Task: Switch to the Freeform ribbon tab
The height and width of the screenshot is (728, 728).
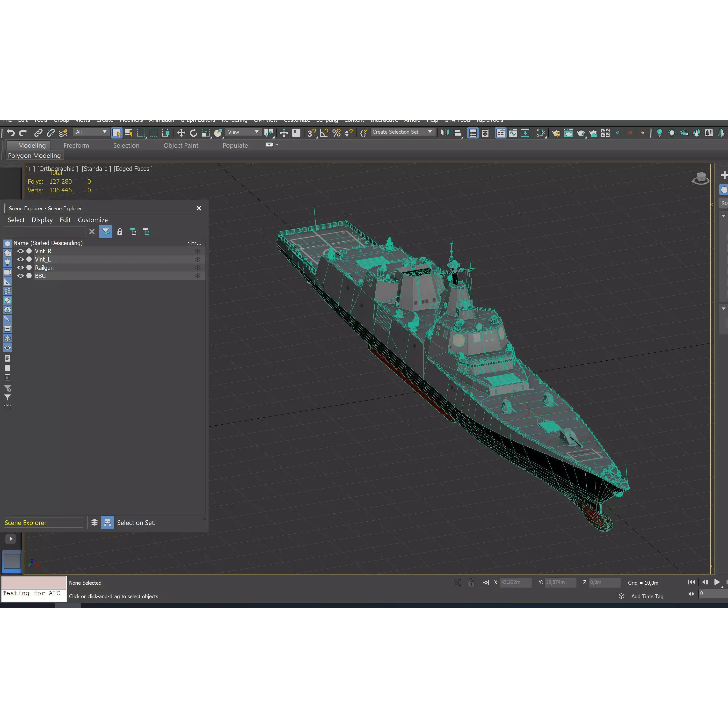Action: pos(76,145)
